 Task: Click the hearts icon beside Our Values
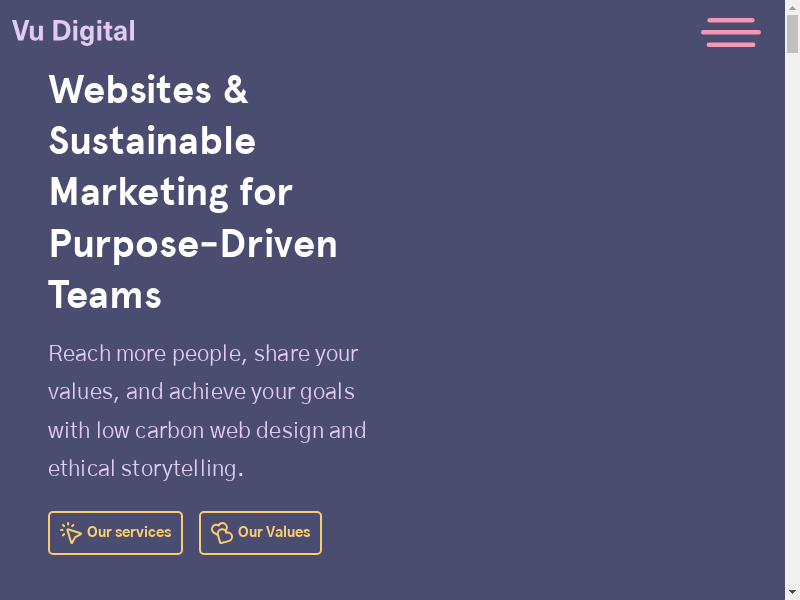coord(222,533)
